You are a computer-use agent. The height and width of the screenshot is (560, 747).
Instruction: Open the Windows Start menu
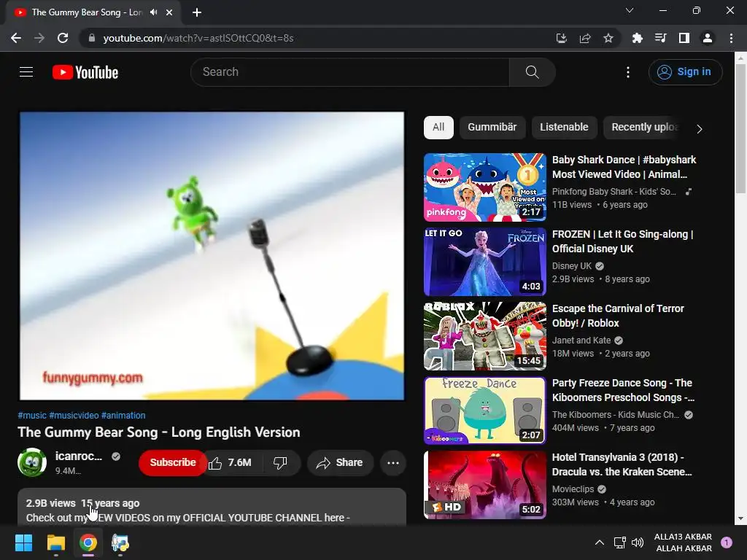click(x=23, y=542)
